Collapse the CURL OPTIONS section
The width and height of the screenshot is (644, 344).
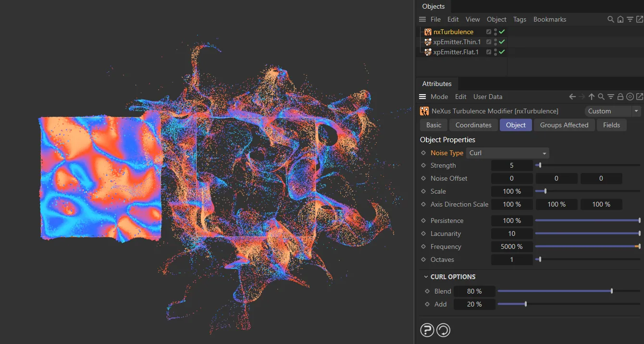tap(425, 277)
